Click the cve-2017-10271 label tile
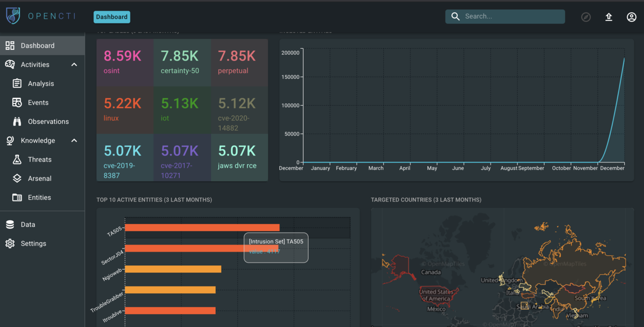 tap(182, 158)
